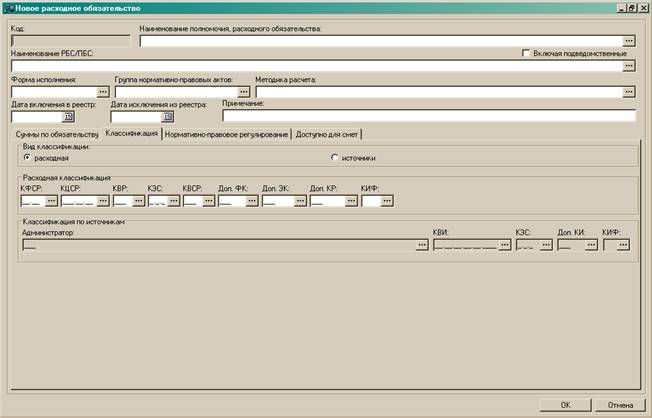
Task: Switch to Суммы по обязательству tab
Action: tap(57, 134)
